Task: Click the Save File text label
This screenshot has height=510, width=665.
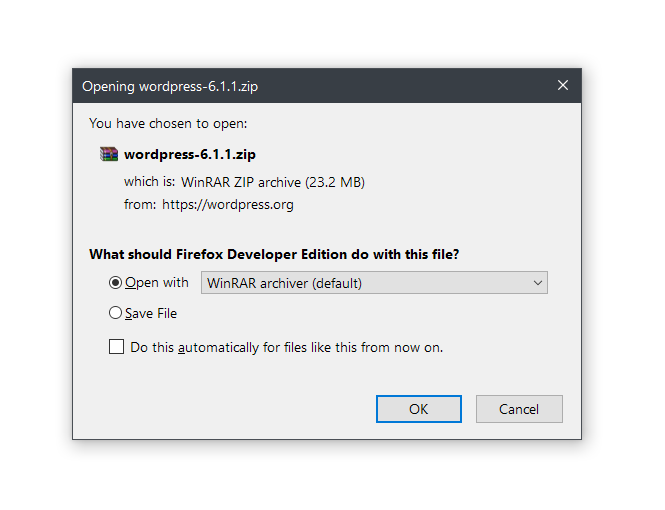Action: pyautogui.click(x=151, y=314)
